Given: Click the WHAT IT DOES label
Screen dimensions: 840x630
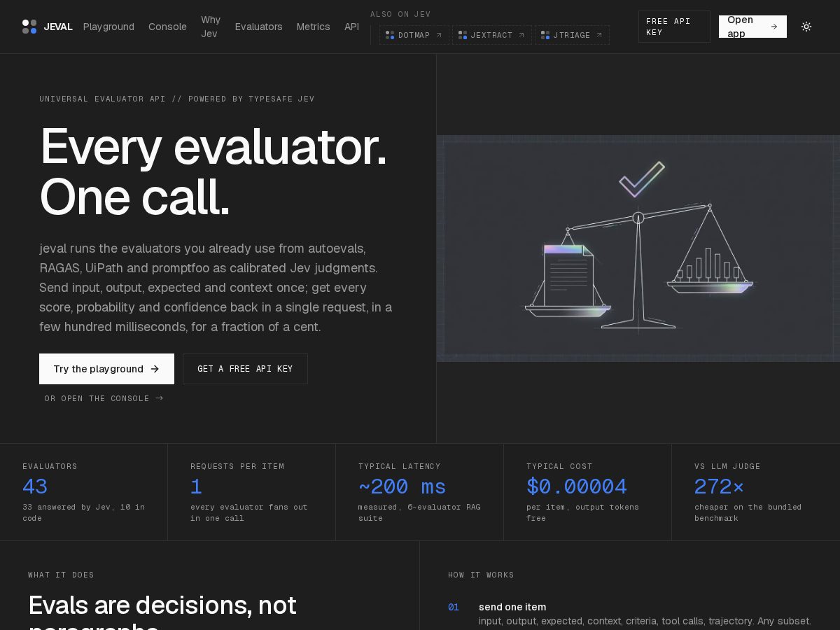Looking at the screenshot, I should pos(61,575).
